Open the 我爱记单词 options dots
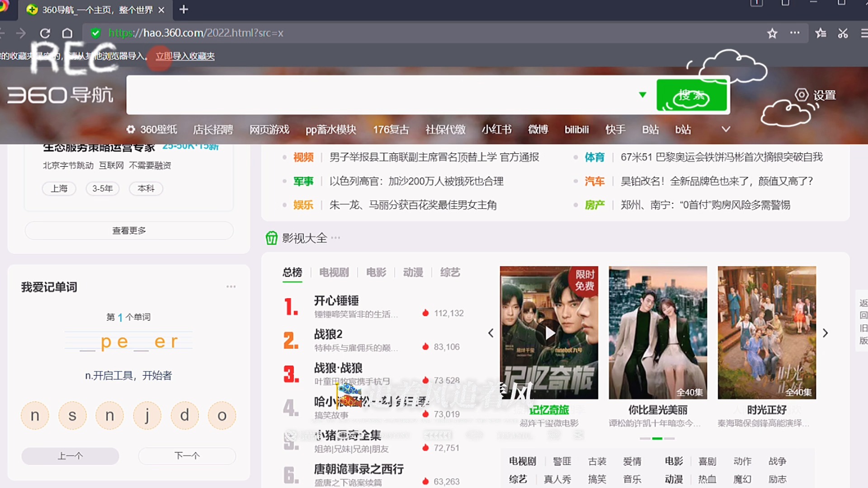 click(231, 286)
